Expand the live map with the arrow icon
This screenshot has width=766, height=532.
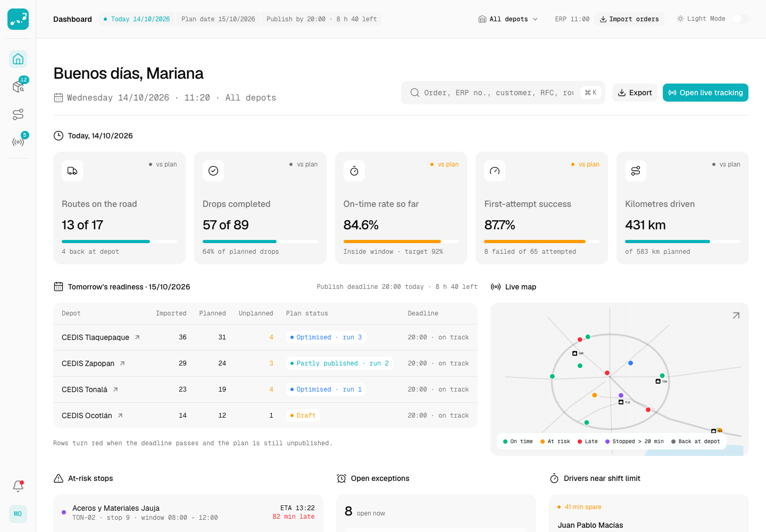coord(736,315)
